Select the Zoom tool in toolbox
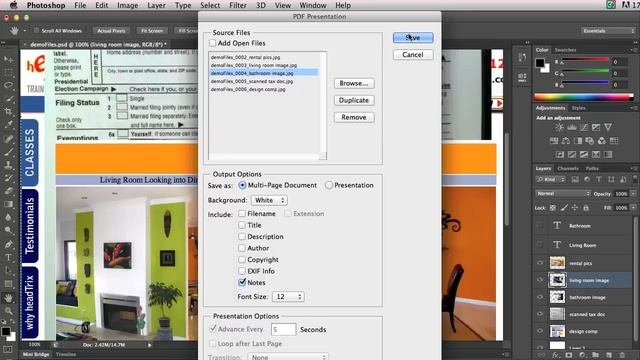Viewport: 640px width, 360px height. (x=8, y=311)
